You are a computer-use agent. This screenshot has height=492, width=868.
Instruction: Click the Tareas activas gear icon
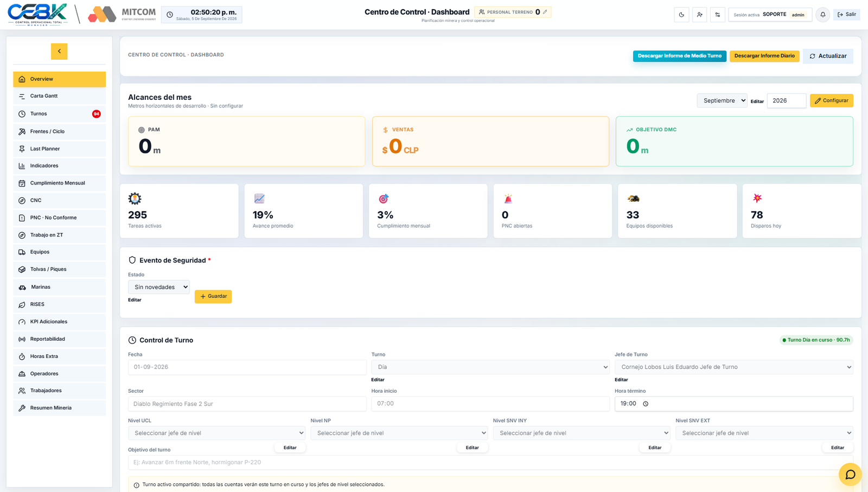(135, 199)
